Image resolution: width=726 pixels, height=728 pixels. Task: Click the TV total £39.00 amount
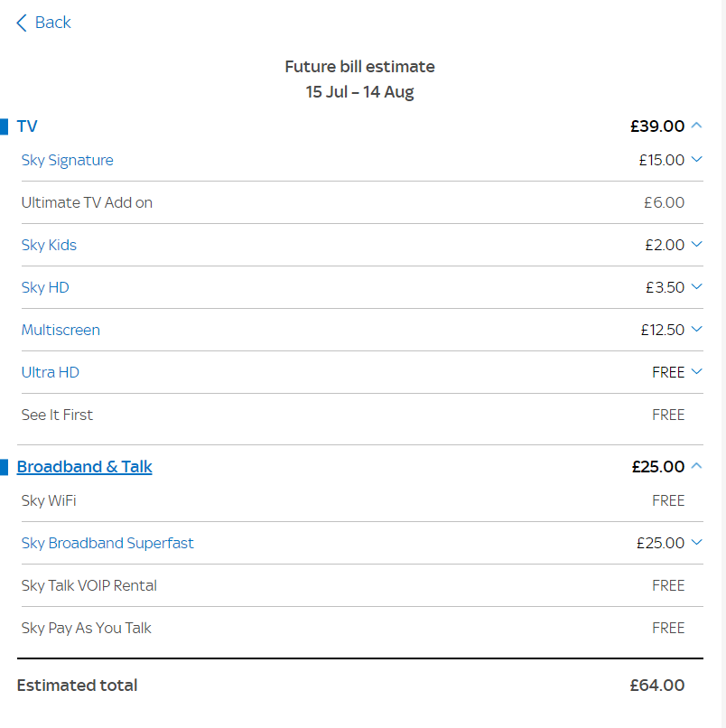[x=657, y=126]
